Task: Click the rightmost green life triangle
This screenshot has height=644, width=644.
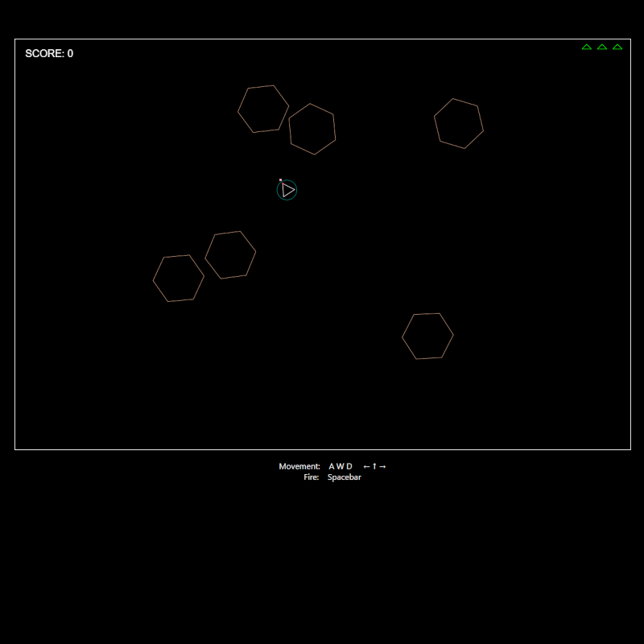Action: click(617, 47)
